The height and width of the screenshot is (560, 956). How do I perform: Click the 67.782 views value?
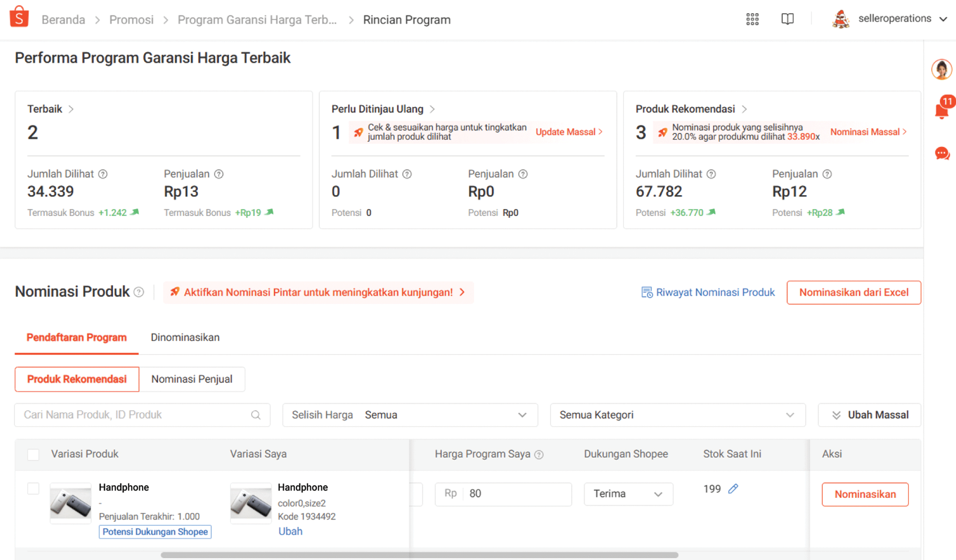(x=659, y=192)
